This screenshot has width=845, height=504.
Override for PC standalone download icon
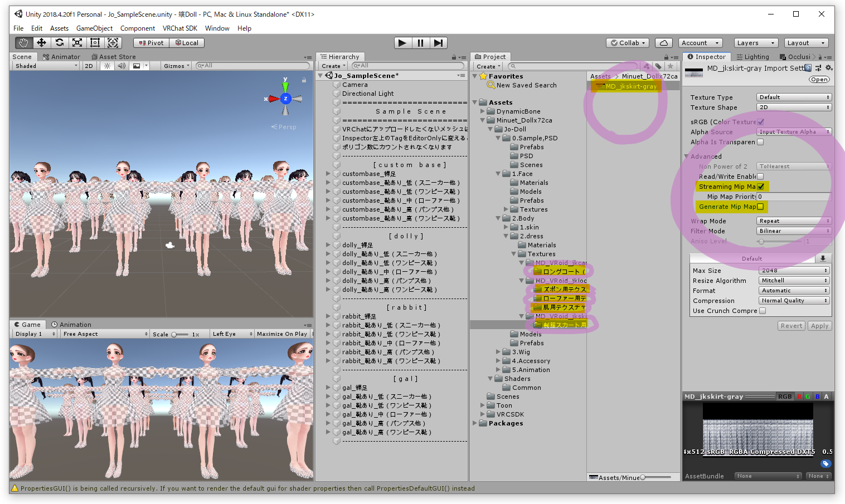[x=823, y=258]
